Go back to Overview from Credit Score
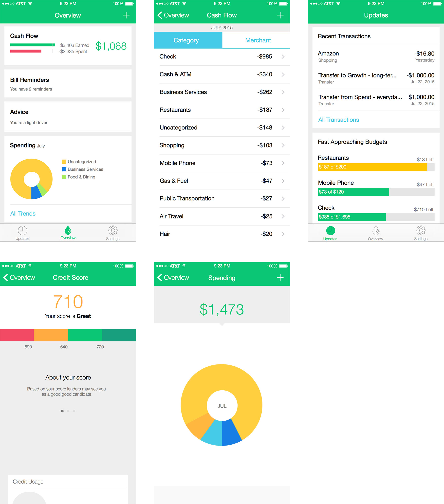The image size is (444, 504). [x=19, y=277]
